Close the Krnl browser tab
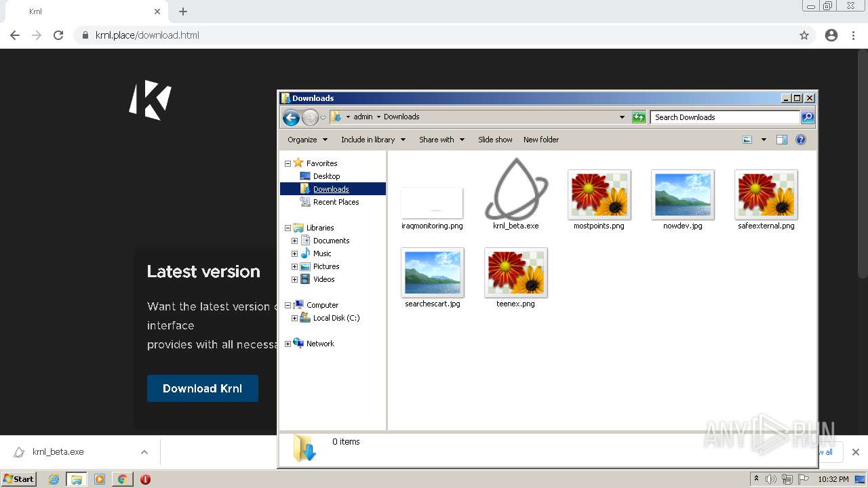868x488 pixels. [157, 12]
